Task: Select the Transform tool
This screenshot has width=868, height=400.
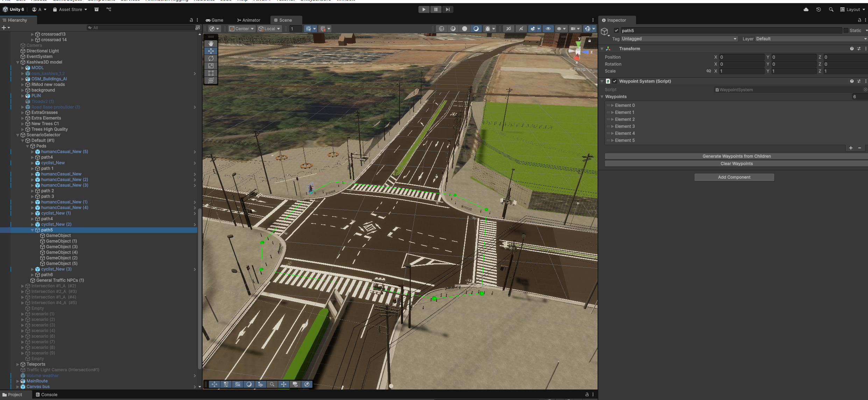Action: pyautogui.click(x=211, y=80)
